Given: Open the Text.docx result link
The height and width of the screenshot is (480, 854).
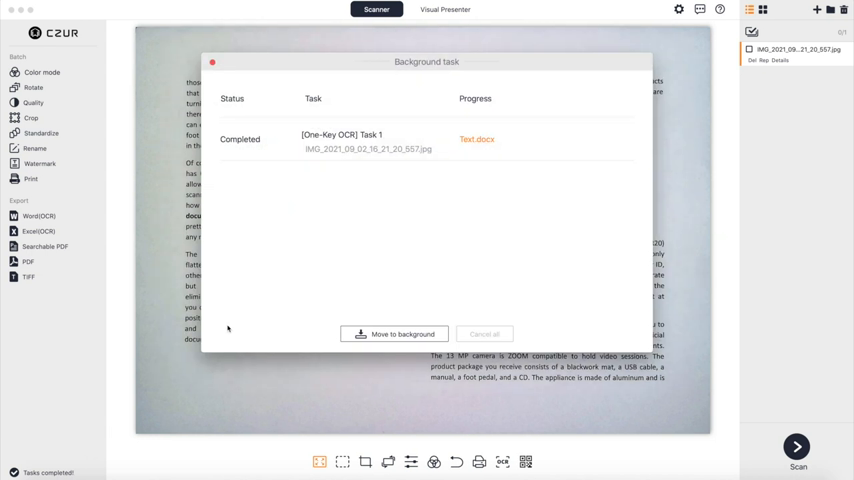Looking at the screenshot, I should (477, 139).
